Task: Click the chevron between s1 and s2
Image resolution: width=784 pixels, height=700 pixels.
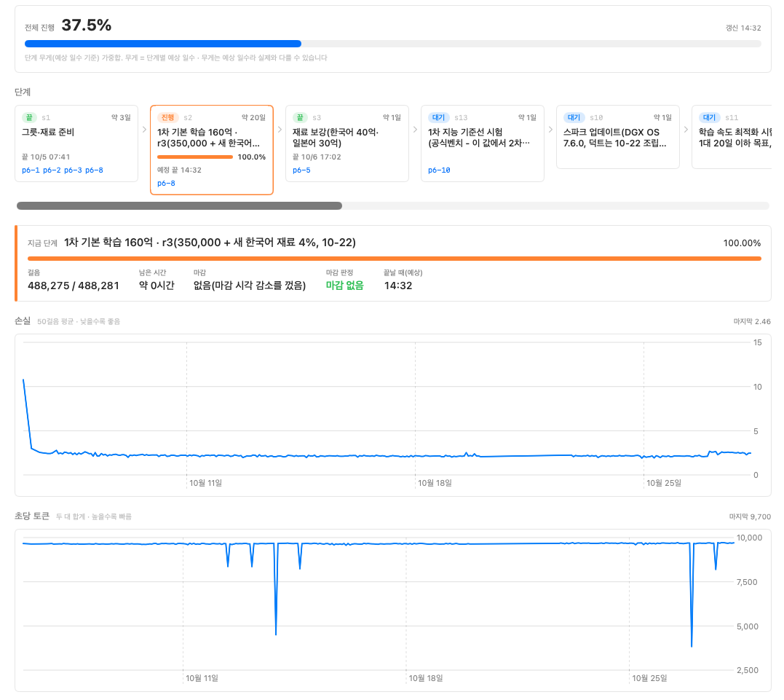Action: 145,130
